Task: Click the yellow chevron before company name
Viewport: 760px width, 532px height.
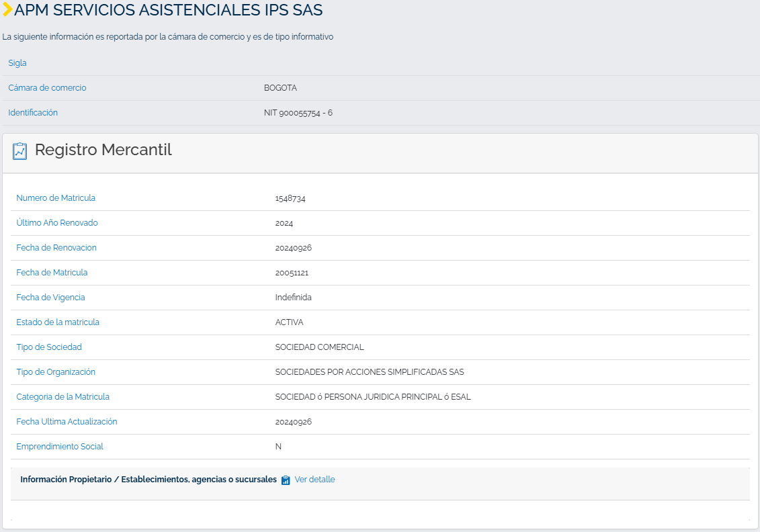Action: pyautogui.click(x=7, y=9)
